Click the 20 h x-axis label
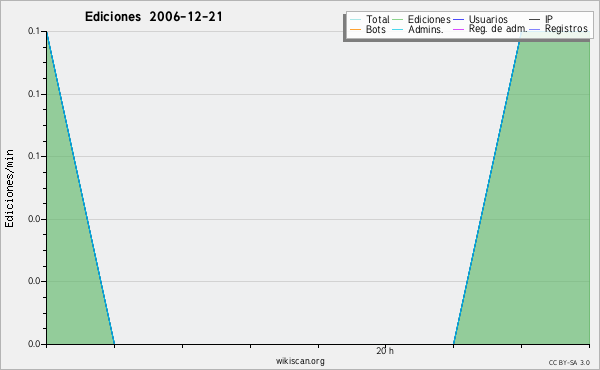 tap(385, 351)
